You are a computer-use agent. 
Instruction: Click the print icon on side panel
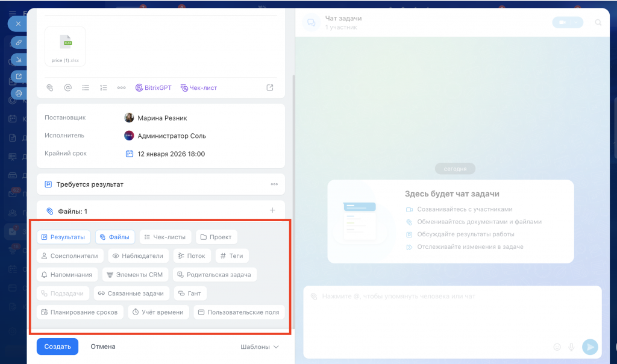coord(19,93)
